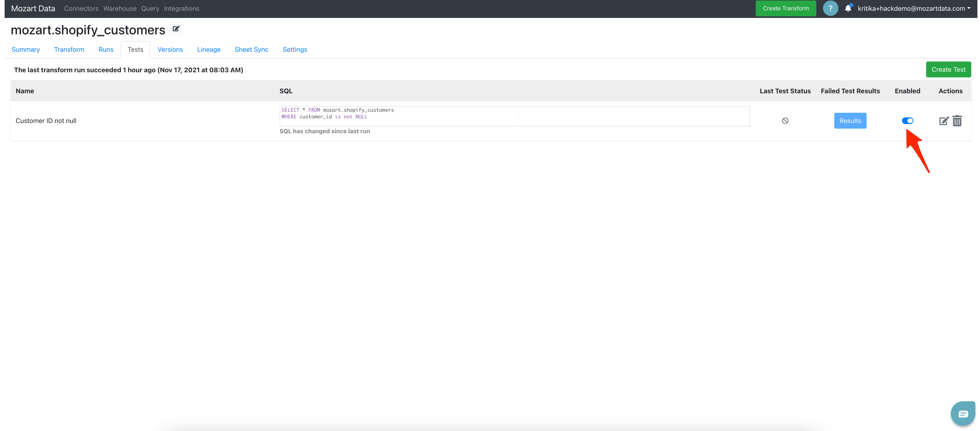The image size is (980, 431).
Task: Open the Versions tab
Action: tap(170, 49)
